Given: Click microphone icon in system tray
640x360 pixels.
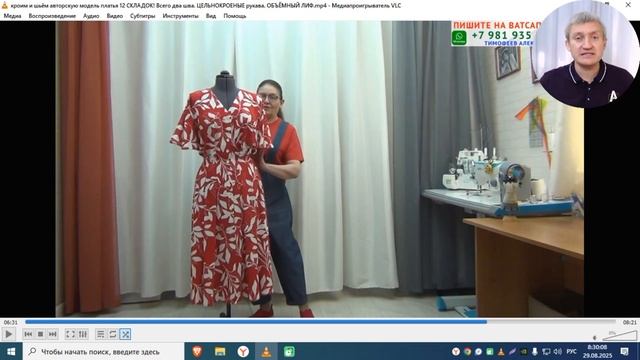Looking at the screenshot, I should pos(535,351).
